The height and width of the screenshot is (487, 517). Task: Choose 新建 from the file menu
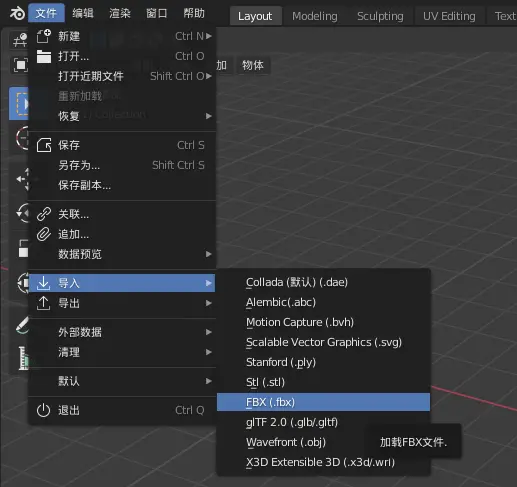[122, 36]
